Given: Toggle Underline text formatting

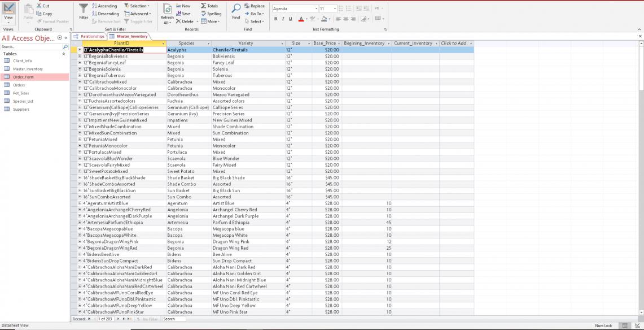Looking at the screenshot, I should (x=291, y=18).
